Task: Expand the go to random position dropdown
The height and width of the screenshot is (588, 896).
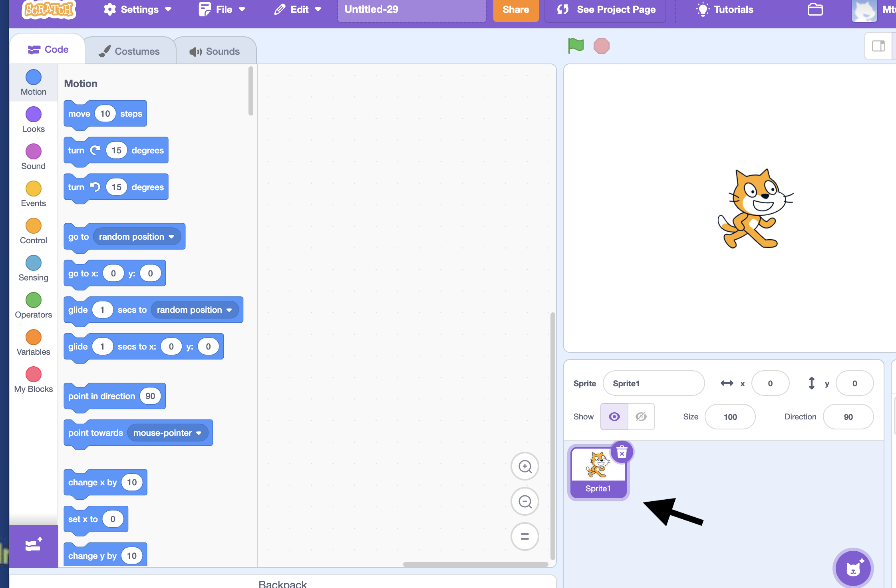Action: coord(171,236)
